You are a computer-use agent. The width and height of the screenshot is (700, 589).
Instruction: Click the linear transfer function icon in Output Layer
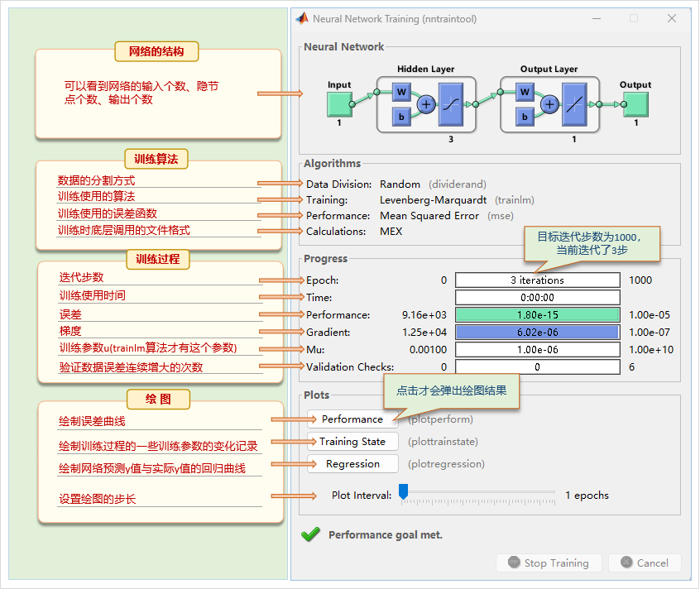click(574, 104)
